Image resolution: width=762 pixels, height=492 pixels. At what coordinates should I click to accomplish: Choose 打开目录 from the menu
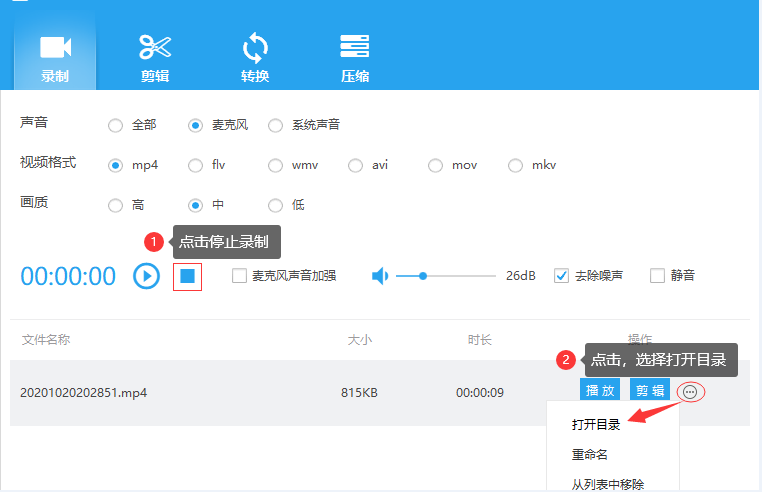(x=596, y=425)
